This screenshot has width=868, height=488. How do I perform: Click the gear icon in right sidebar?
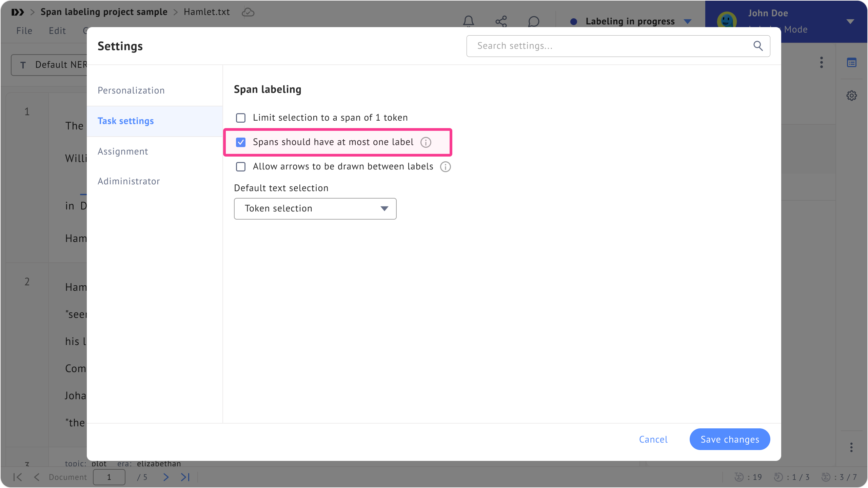(851, 96)
